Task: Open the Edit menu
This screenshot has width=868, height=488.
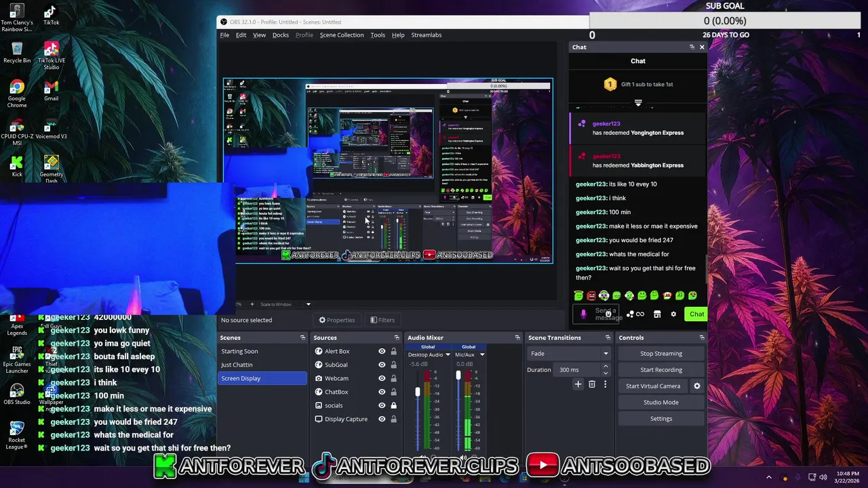Action: [241, 35]
